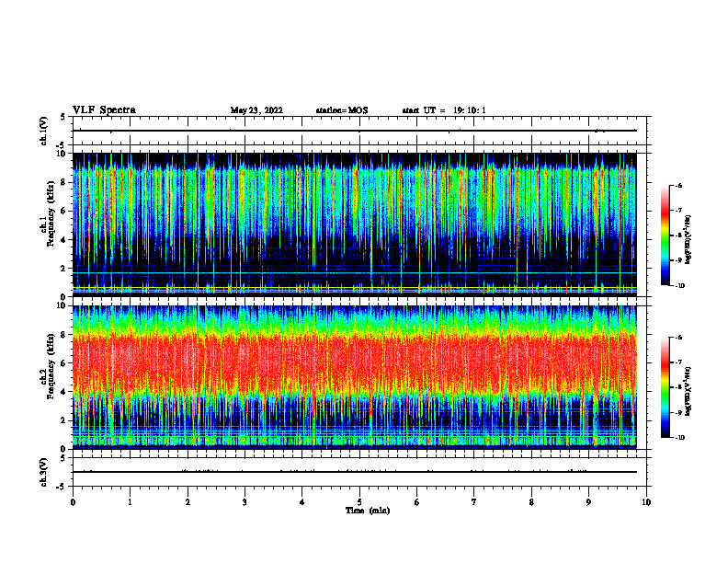Image resolution: width=728 pixels, height=563 pixels.
Task: Click time axis tick label "7"
Action: pyautogui.click(x=474, y=502)
